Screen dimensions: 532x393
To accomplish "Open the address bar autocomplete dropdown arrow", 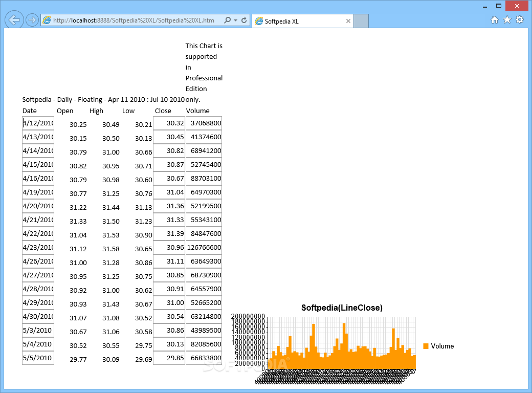I will (x=235, y=20).
